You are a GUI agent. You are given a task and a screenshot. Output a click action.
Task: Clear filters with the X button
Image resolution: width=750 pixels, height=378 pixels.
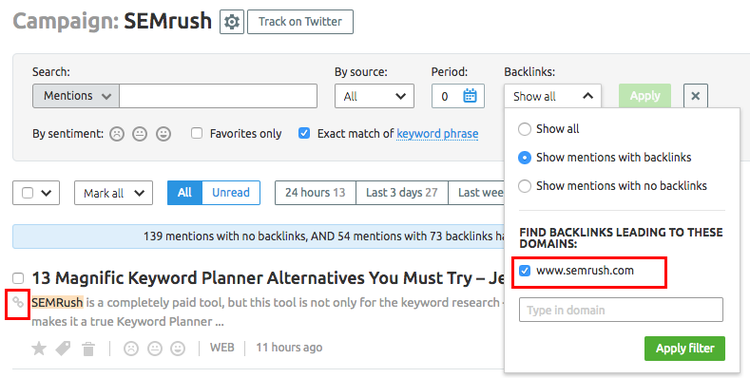tap(695, 96)
